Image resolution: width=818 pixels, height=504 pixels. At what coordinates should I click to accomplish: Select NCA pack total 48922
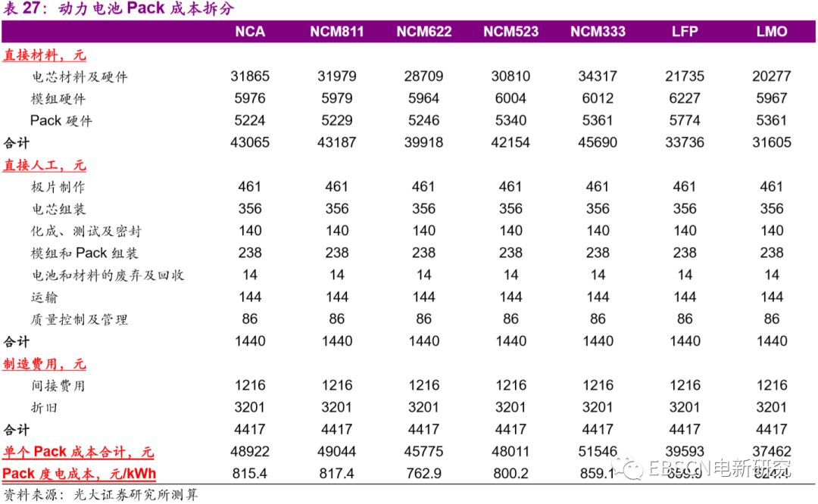coord(250,451)
